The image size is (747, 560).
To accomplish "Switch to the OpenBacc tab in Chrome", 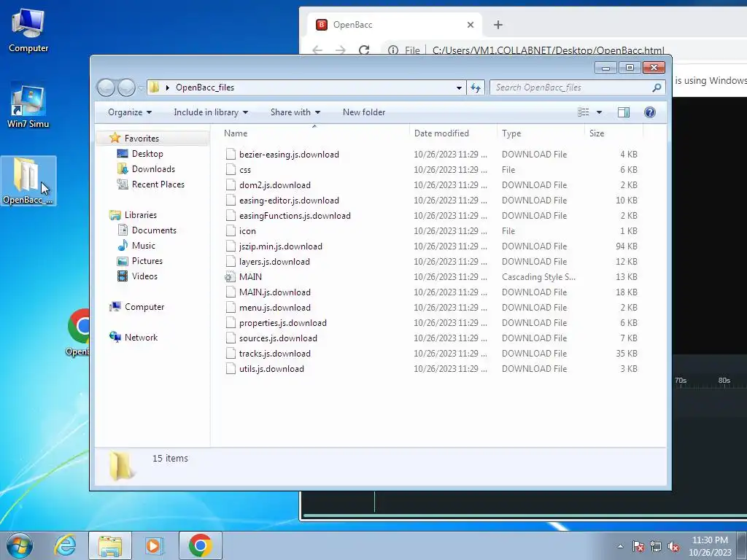I will pyautogui.click(x=395, y=25).
